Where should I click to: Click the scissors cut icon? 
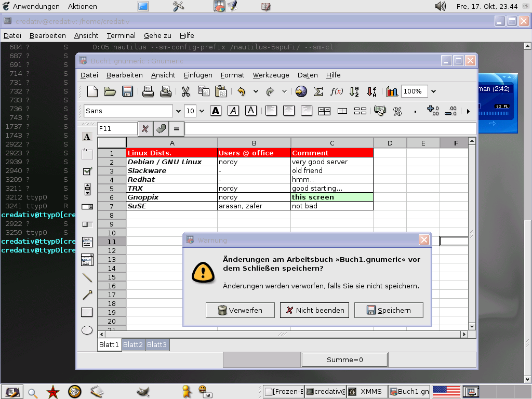tap(185, 91)
